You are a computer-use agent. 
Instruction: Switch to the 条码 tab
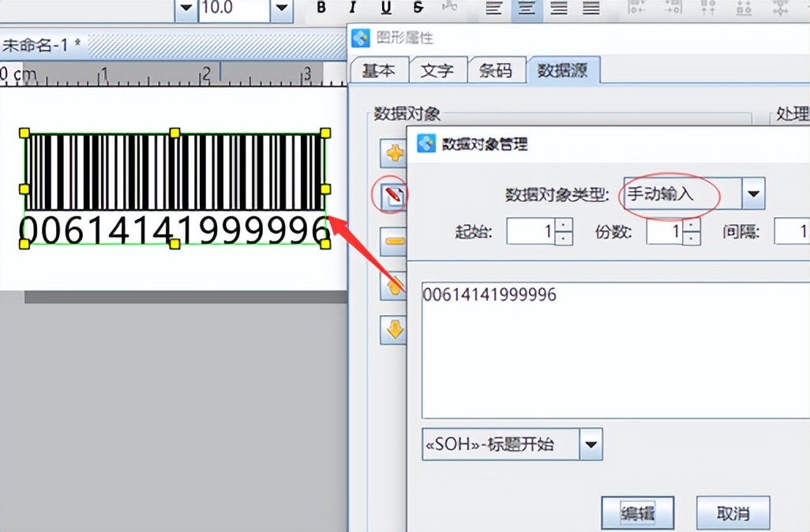[x=497, y=69]
